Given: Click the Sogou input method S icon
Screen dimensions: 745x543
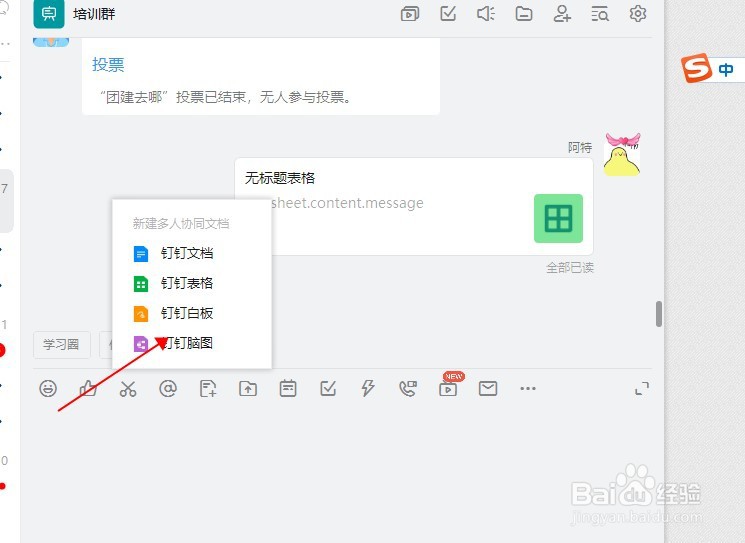Looking at the screenshot, I should [x=696, y=68].
